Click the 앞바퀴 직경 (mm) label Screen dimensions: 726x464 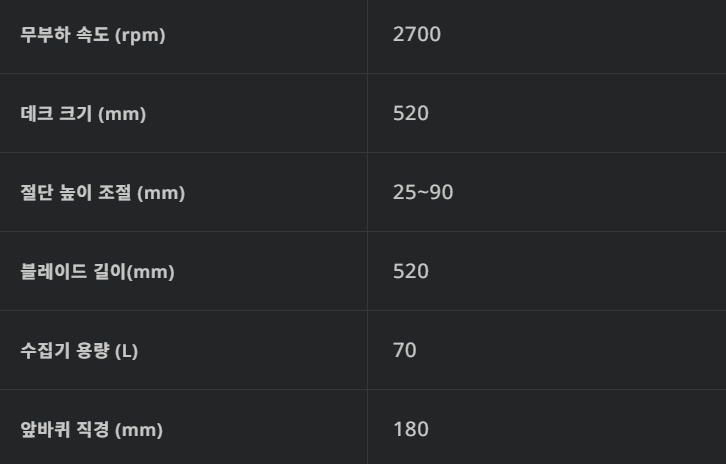coord(91,430)
